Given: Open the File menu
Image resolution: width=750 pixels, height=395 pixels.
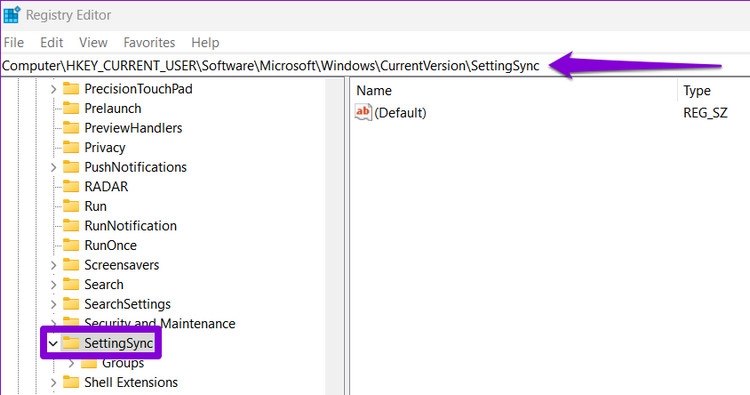Looking at the screenshot, I should pyautogui.click(x=14, y=43).
